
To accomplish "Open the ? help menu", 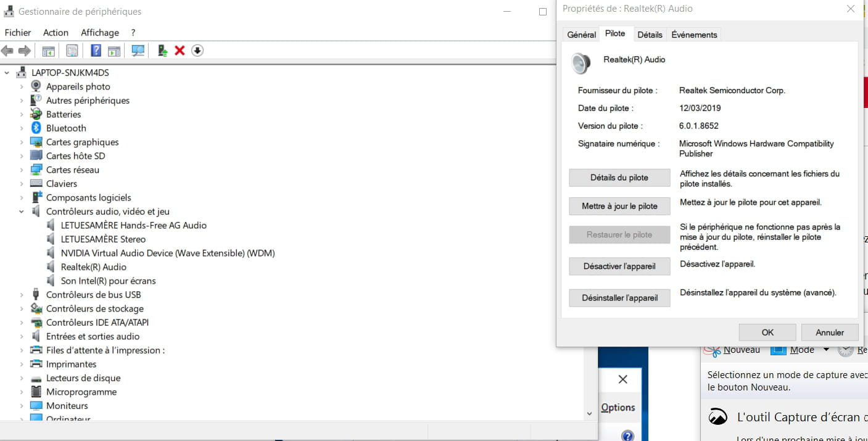I will 133,33.
